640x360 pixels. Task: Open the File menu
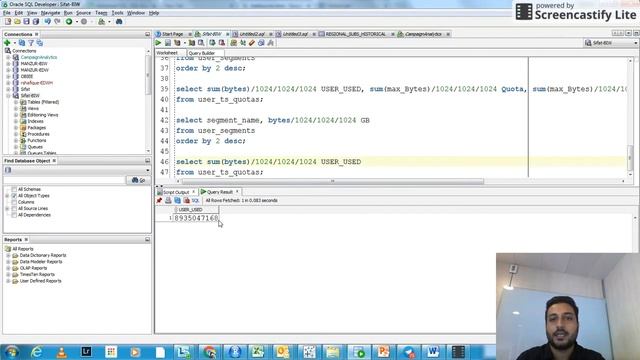pos(7,13)
